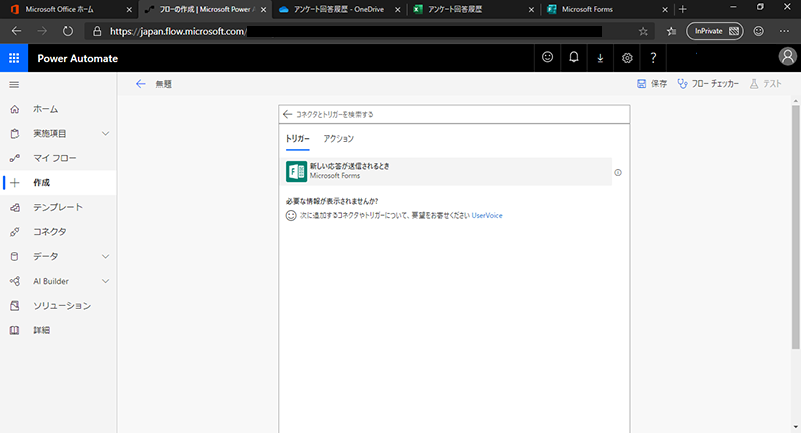Show info for 新しい応答が送信されるとき trigger
The height and width of the screenshot is (433, 801).
[618, 173]
